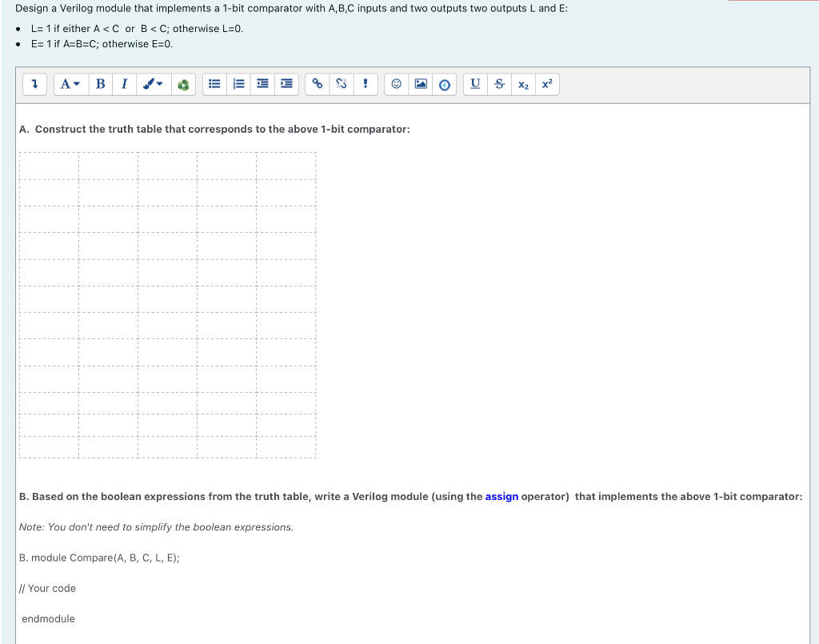Click the 'L= 1 if either A < C' bullet
819x644 pixels.
pos(137,29)
